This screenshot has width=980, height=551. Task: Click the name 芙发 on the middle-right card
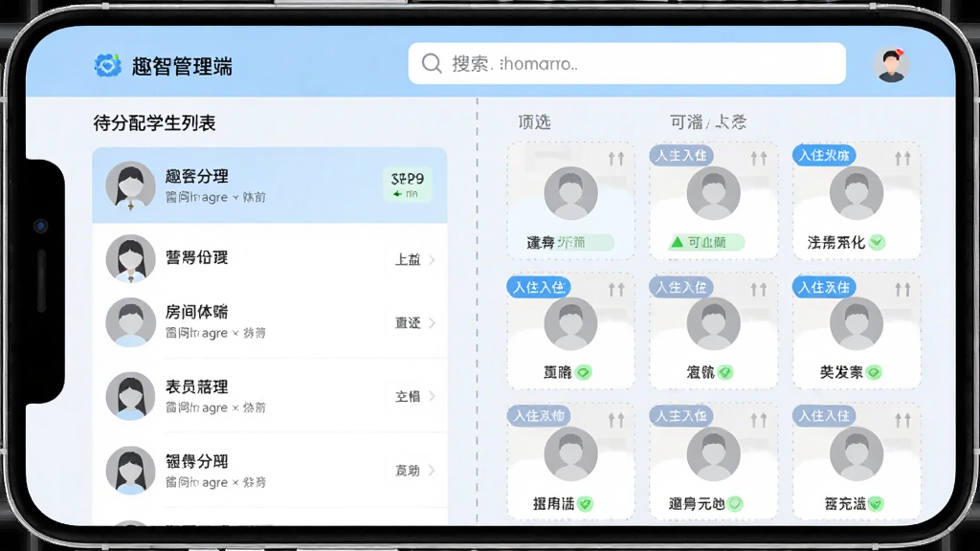click(x=841, y=373)
